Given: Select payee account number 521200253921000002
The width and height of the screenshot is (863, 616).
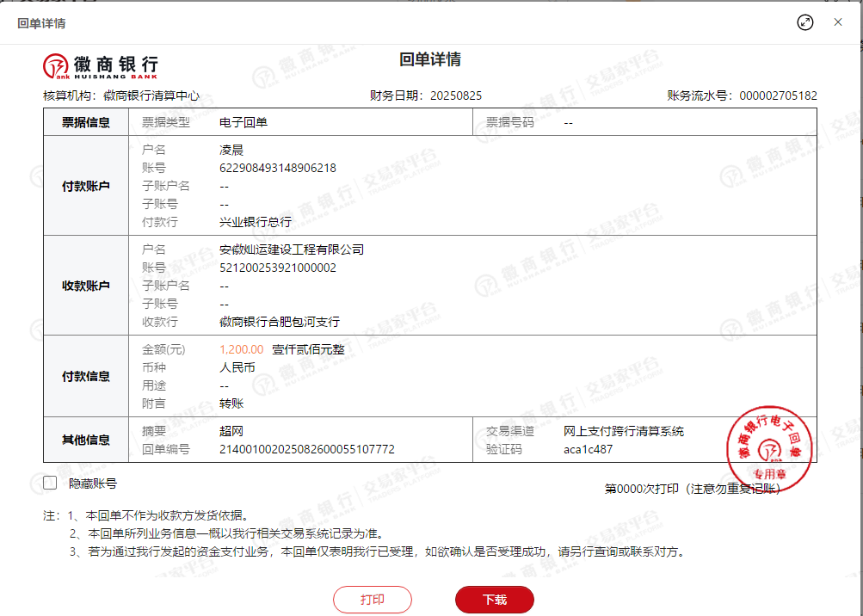Looking at the screenshot, I should coord(278,268).
